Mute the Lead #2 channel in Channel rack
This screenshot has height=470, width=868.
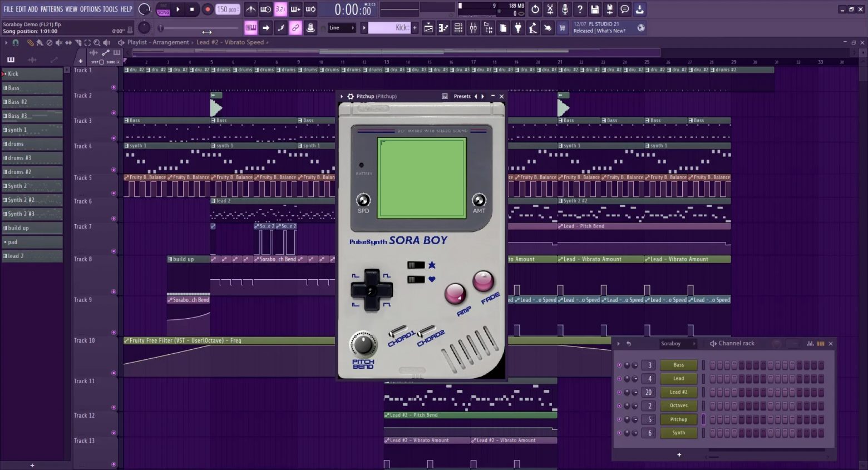(619, 392)
